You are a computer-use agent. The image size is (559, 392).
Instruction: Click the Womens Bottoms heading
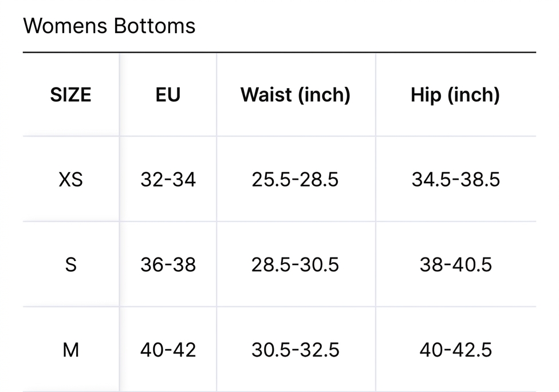109,26
